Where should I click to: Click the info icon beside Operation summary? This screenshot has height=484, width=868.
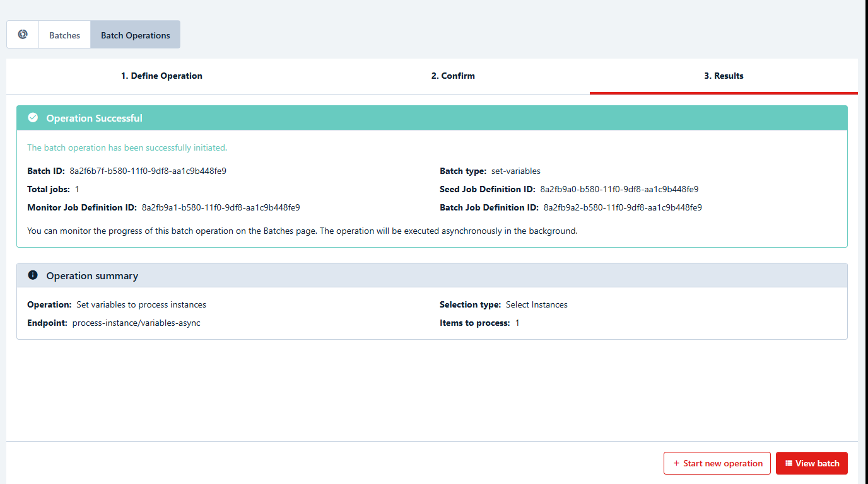click(33, 275)
